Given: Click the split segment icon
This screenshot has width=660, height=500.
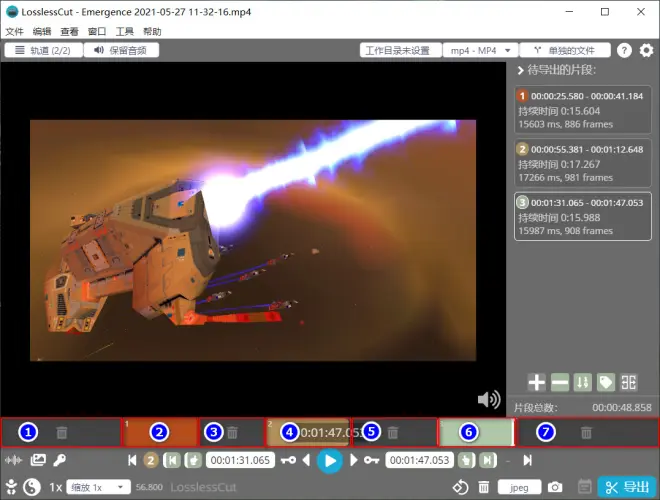Looking at the screenshot, I should click(629, 383).
